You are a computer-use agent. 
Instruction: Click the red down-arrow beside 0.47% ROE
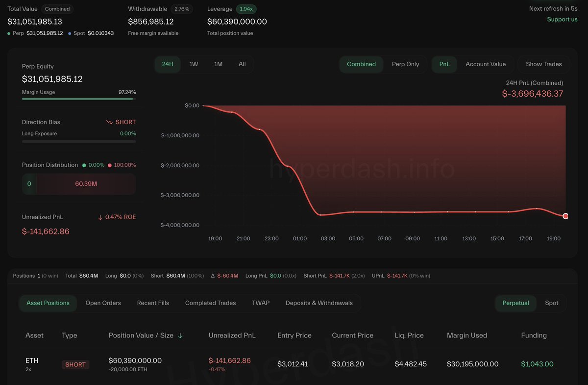coord(100,216)
